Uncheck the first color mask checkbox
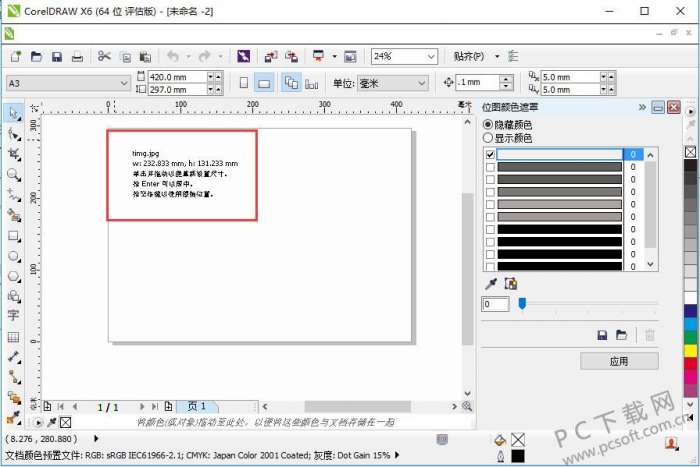This screenshot has height=467, width=700. (490, 154)
